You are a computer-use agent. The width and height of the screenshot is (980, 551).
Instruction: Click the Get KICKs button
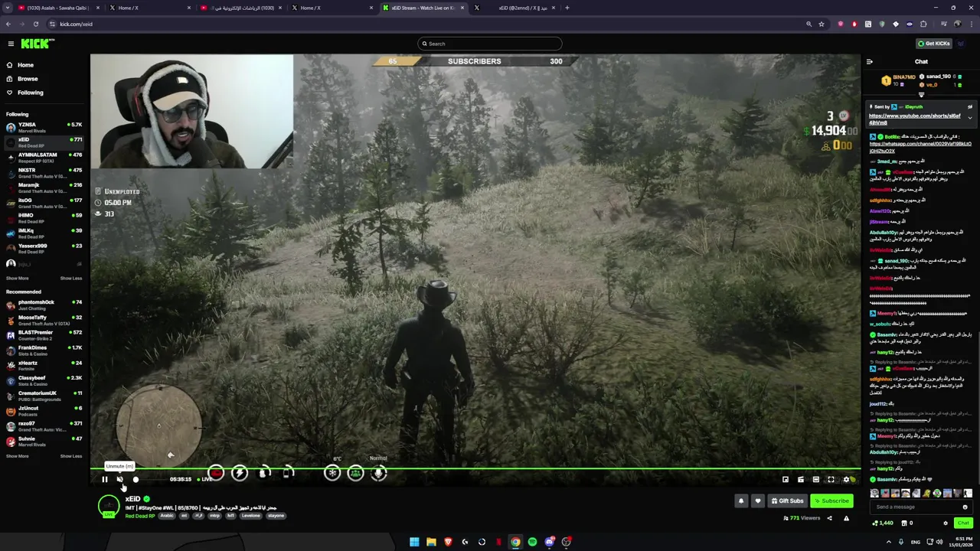point(934,44)
